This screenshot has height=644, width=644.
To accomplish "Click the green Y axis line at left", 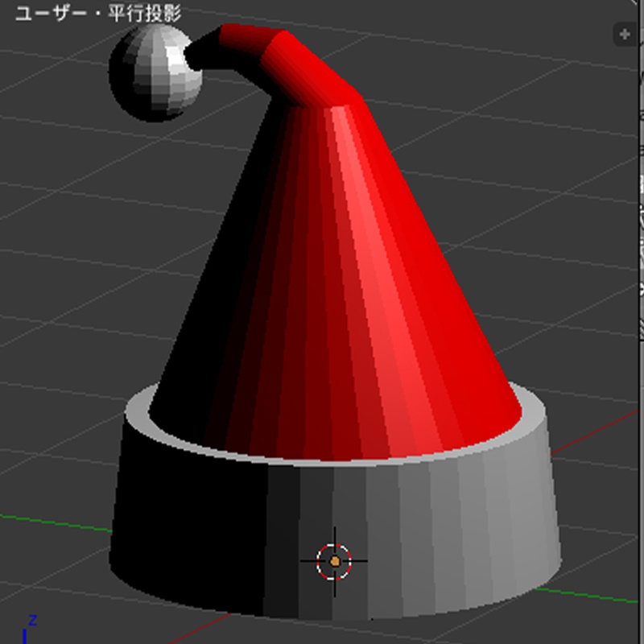I will [56, 522].
